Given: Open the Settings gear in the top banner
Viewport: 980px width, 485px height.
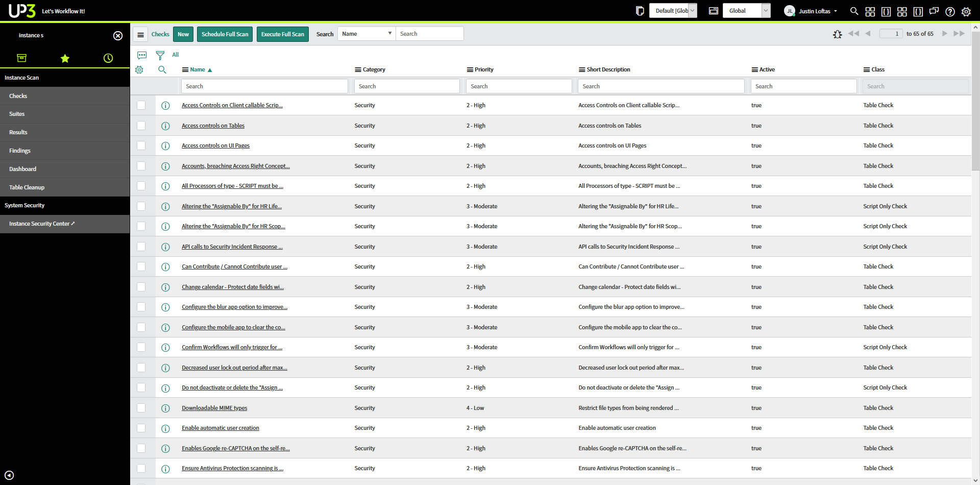Looking at the screenshot, I should [966, 11].
